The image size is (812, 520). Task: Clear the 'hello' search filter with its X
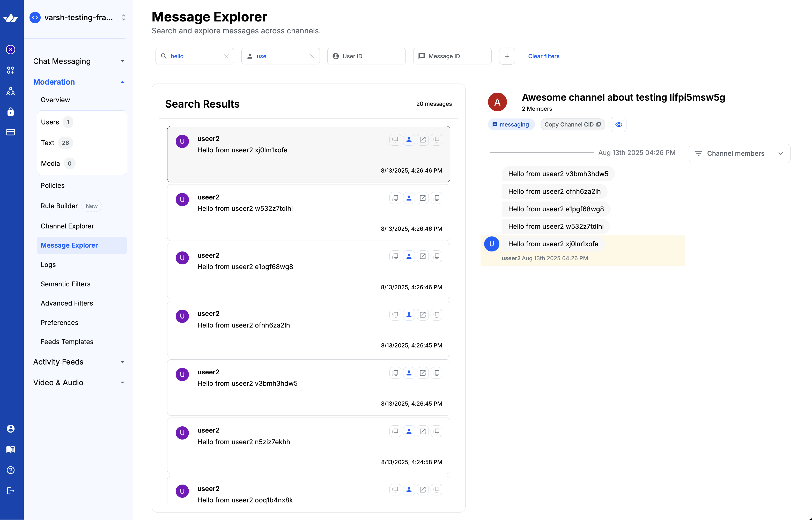(227, 56)
